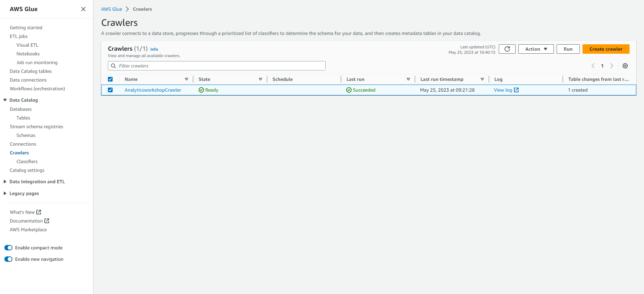The height and width of the screenshot is (294, 644).
Task: Open the Action dropdown menu
Action: (x=536, y=49)
